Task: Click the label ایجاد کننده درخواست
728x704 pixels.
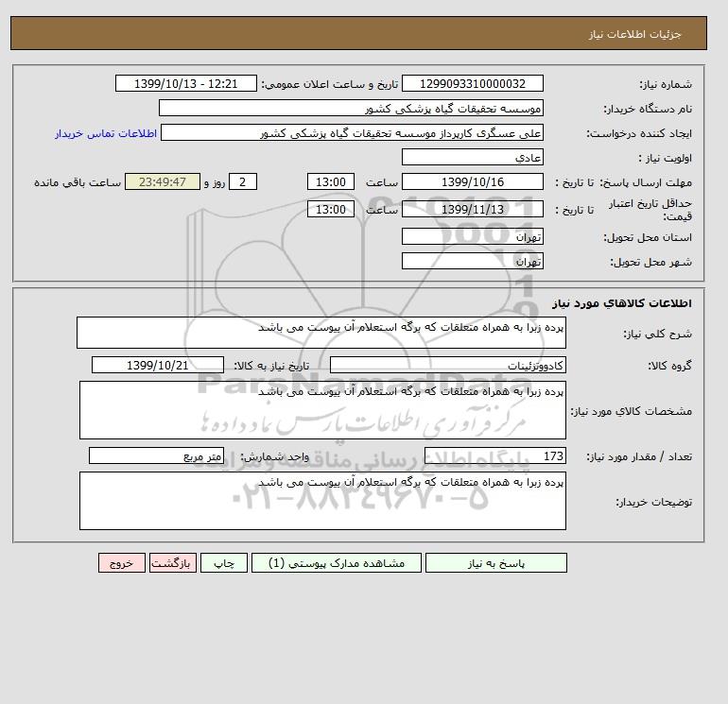Action: click(639, 133)
